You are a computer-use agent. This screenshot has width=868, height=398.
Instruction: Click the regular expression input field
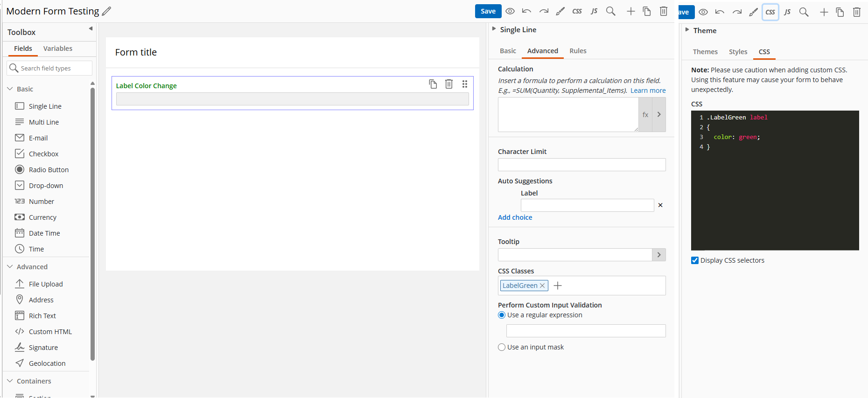[x=586, y=331]
